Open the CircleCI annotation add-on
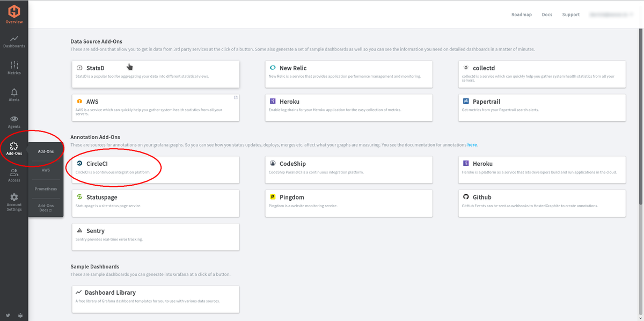This screenshot has width=644, height=321. (x=156, y=169)
